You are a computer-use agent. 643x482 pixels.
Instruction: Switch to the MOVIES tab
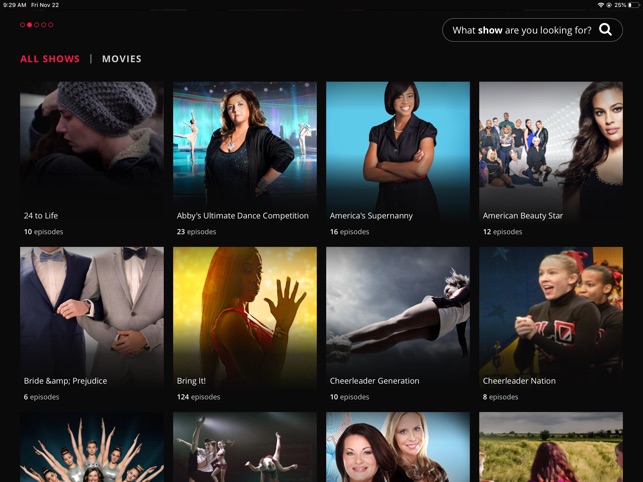coord(122,59)
